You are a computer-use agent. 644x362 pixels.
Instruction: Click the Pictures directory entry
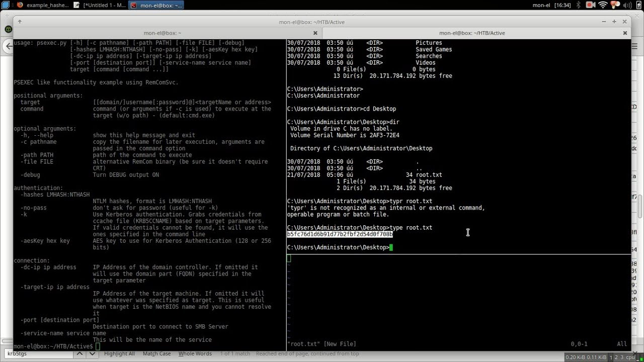[x=429, y=43]
